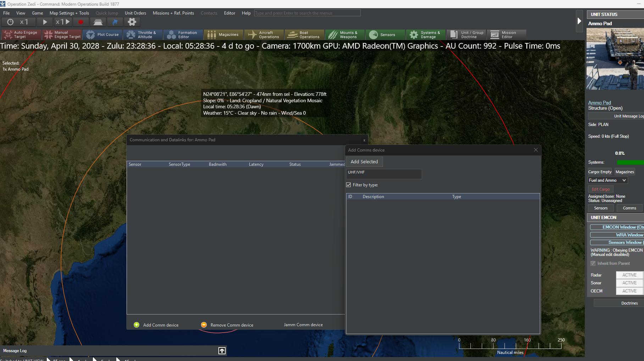This screenshot has width=644, height=361.
Task: Click the Ammo Pad link
Action: click(600, 103)
